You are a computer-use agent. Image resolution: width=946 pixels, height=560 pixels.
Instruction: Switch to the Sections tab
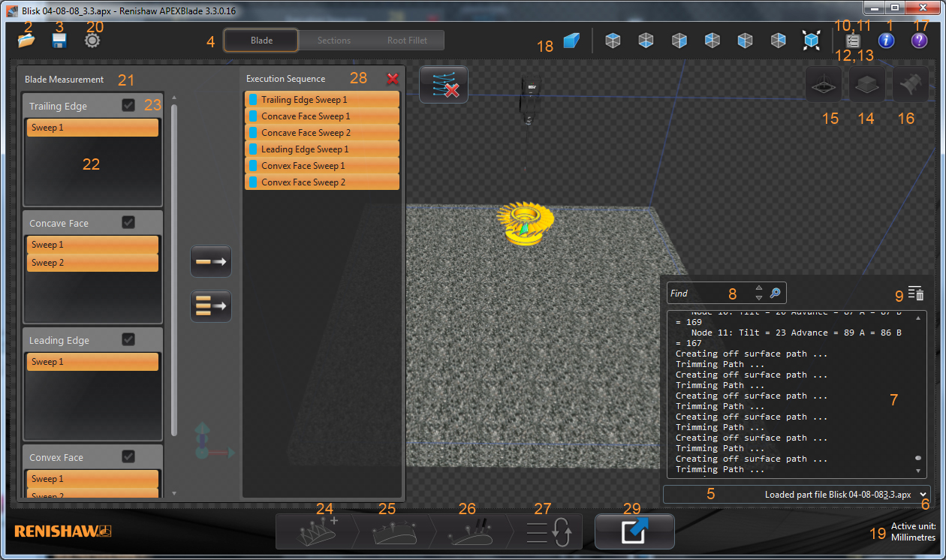(x=333, y=41)
